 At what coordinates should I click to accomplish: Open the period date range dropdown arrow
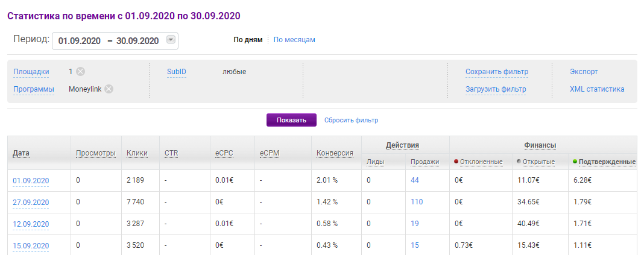[x=171, y=40]
